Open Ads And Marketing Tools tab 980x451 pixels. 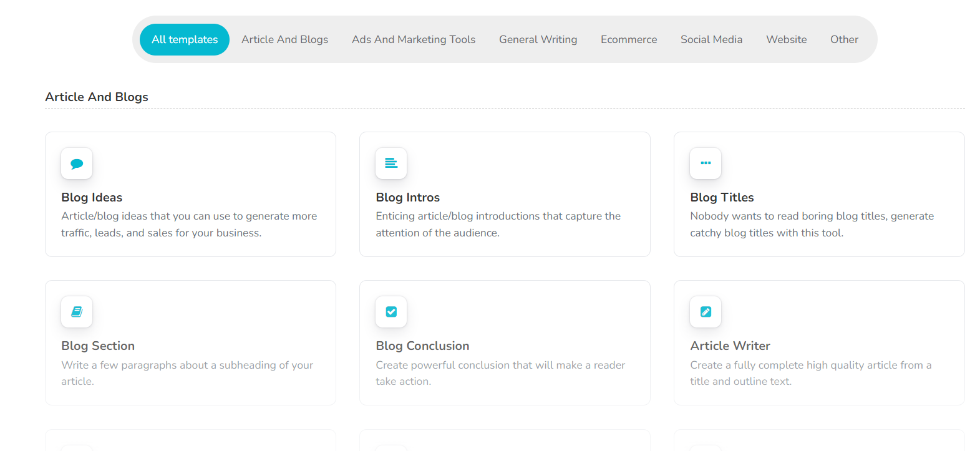pyautogui.click(x=414, y=39)
